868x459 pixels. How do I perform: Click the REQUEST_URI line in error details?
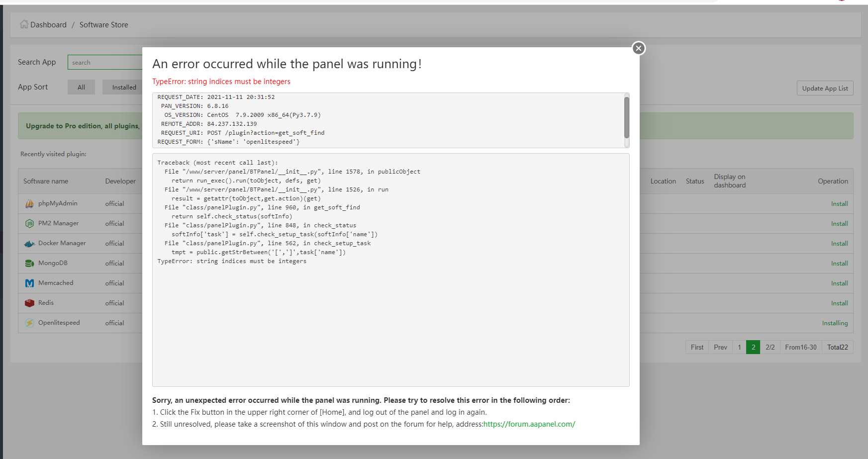[x=243, y=133]
